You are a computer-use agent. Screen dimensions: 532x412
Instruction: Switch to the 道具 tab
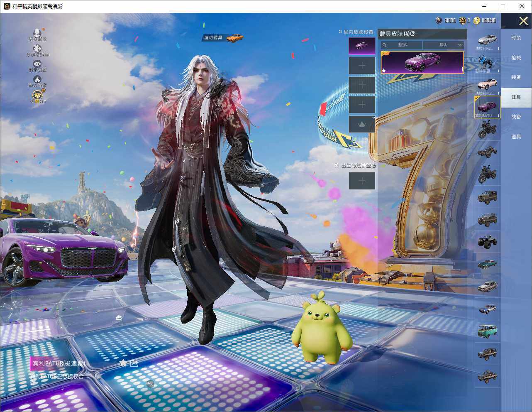click(x=516, y=137)
